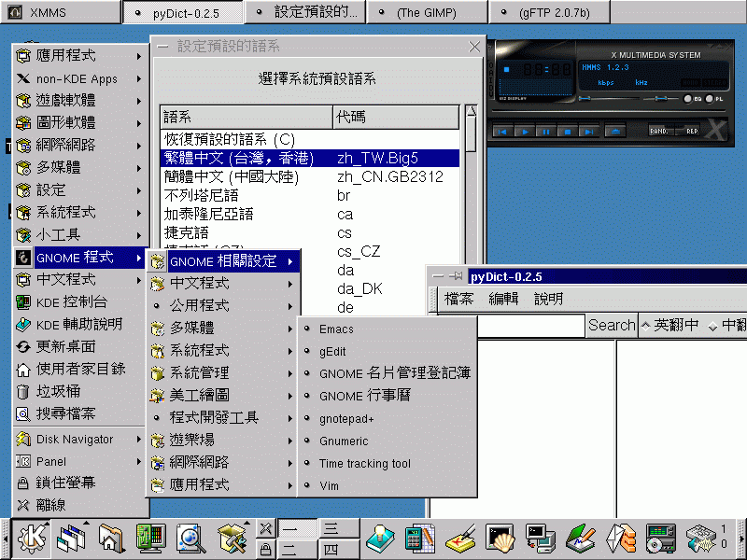The height and width of the screenshot is (560, 747).
Task: Launch Gnumeric from the submenu
Action: click(x=388, y=441)
